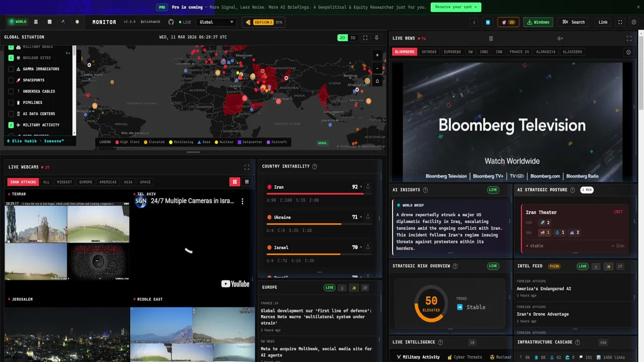644x362 pixels.
Task: Select the World variant tab
Action: click(18, 22)
